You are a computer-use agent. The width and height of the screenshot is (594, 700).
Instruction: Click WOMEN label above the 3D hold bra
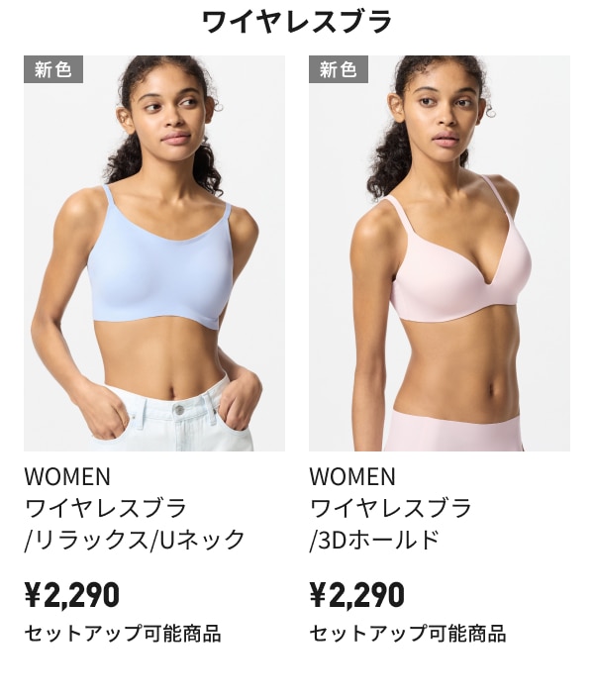coord(352,476)
